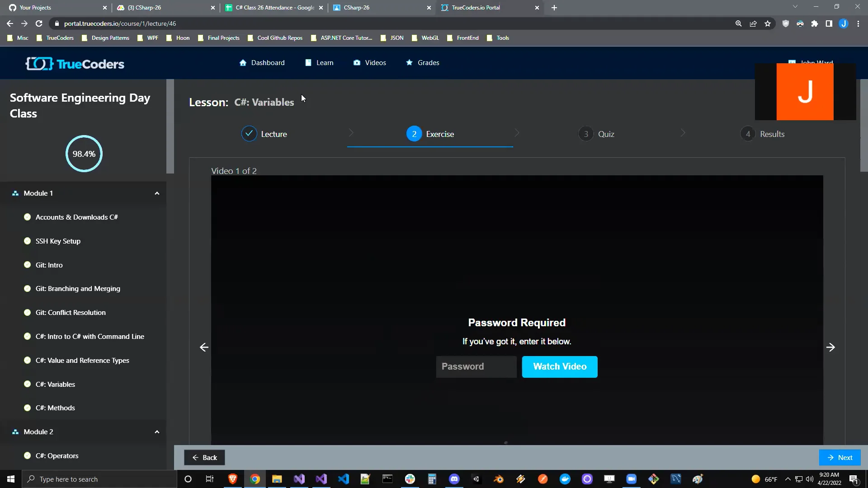Click the Watch Video button
Viewport: 868px width, 488px height.
560,367
